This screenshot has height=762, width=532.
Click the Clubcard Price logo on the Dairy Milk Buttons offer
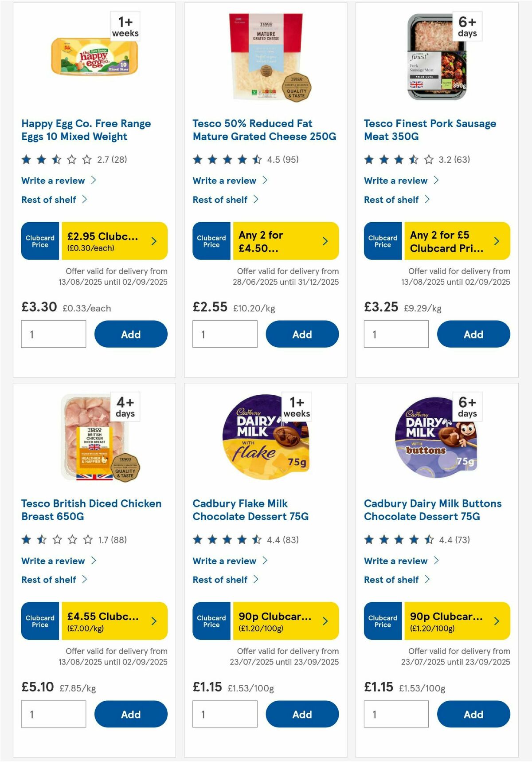(x=382, y=621)
